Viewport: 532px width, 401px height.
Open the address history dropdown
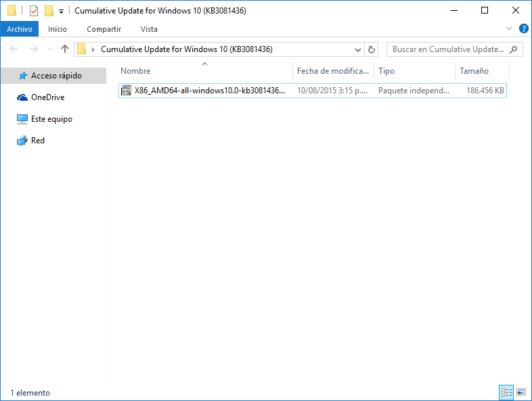click(357, 49)
